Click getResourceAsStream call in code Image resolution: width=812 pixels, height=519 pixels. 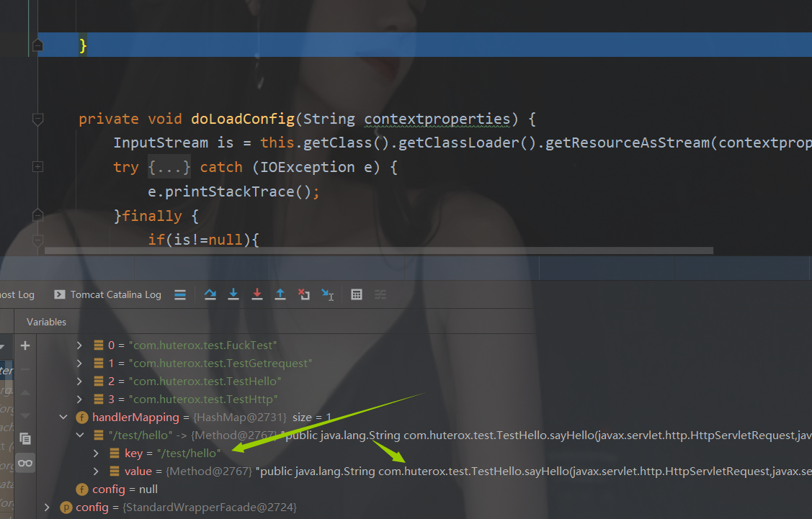point(627,143)
